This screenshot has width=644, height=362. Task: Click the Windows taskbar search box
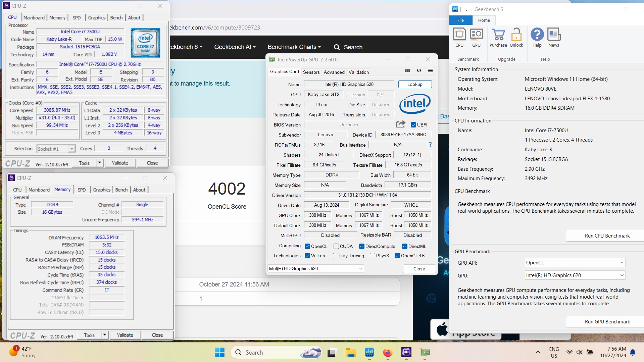coord(277,352)
